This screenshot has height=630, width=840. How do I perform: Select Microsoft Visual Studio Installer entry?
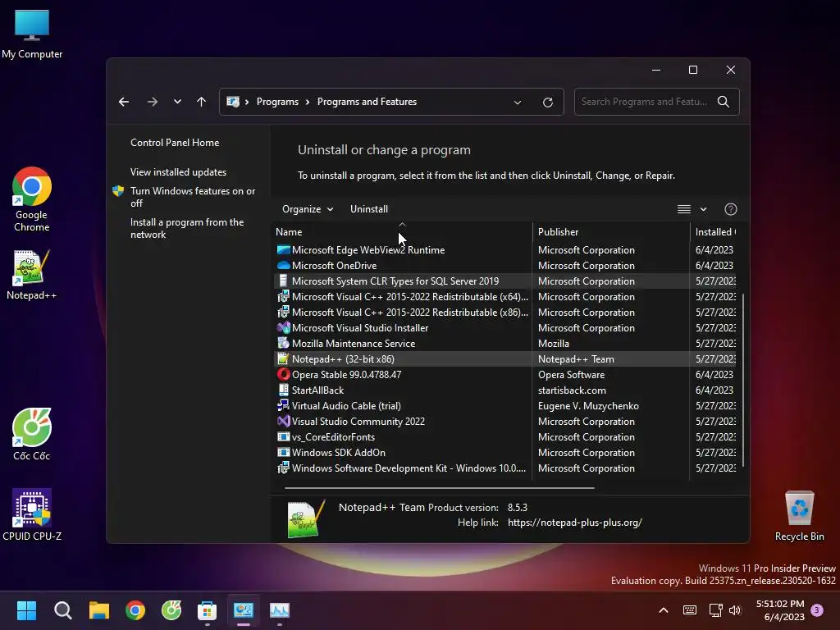point(505,328)
